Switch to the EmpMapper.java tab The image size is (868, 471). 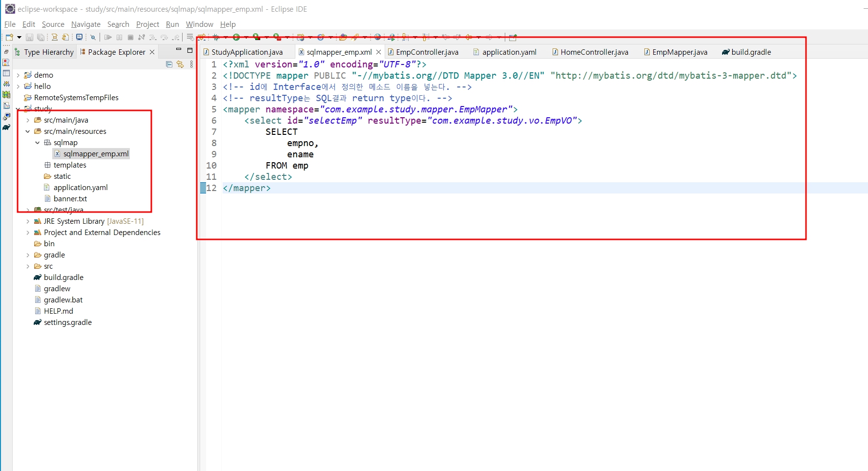click(680, 52)
